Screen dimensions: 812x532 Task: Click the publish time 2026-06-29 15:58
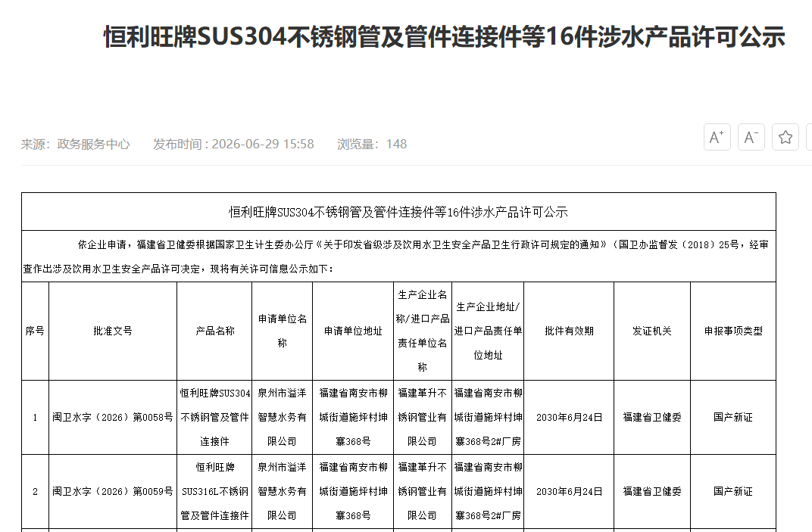tap(263, 144)
